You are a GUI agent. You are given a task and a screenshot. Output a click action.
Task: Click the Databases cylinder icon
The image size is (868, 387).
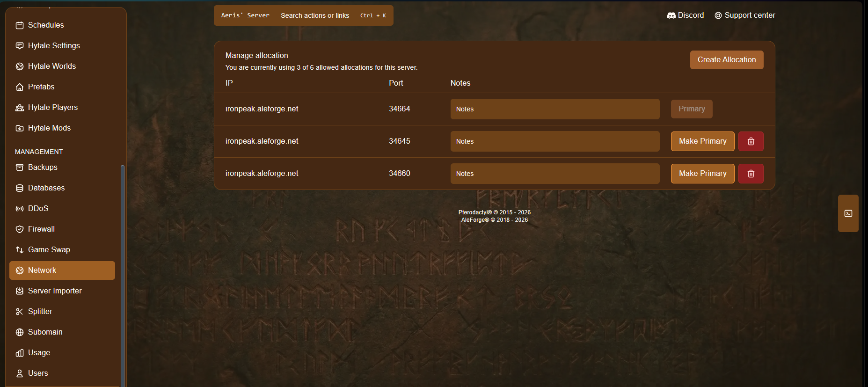tap(20, 188)
